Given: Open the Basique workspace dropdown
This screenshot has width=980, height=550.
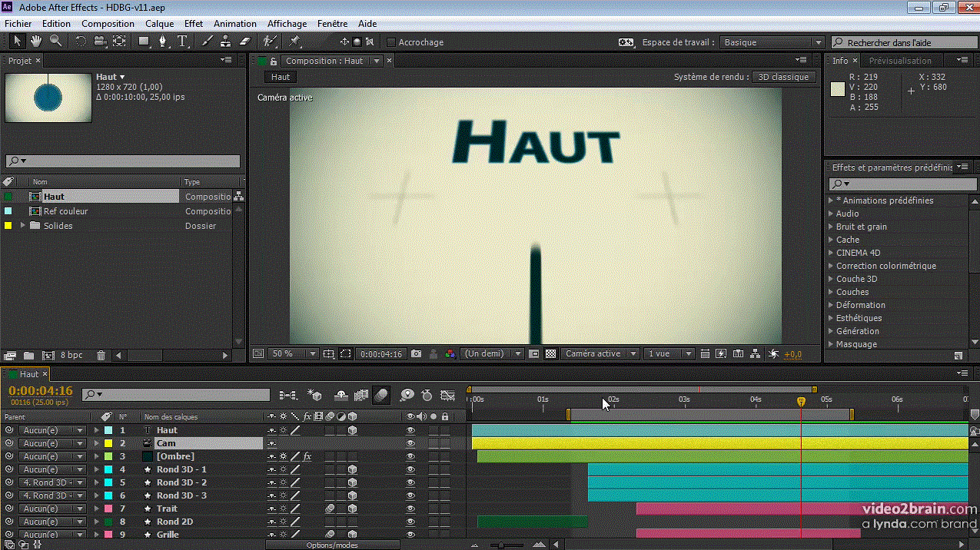Looking at the screenshot, I should coord(772,42).
